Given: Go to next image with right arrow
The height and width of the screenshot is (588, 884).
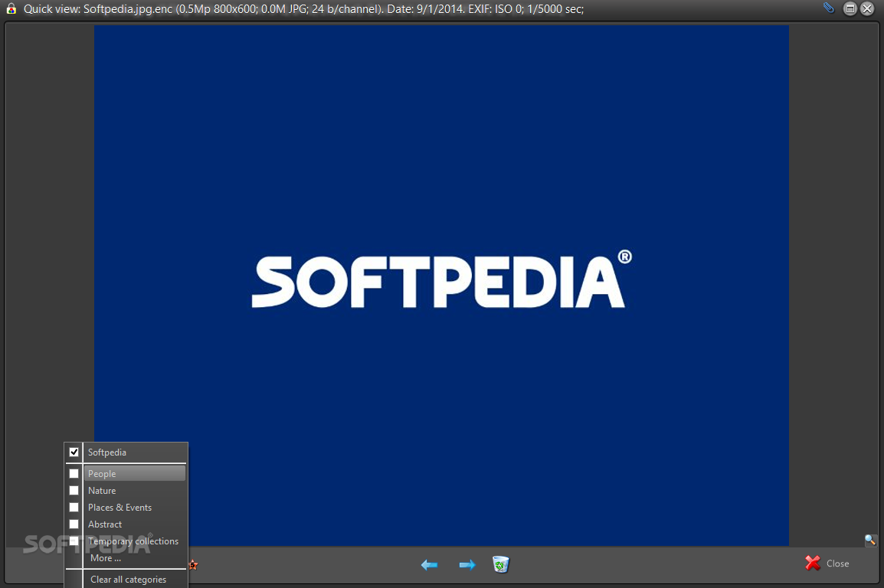Looking at the screenshot, I should 467,564.
